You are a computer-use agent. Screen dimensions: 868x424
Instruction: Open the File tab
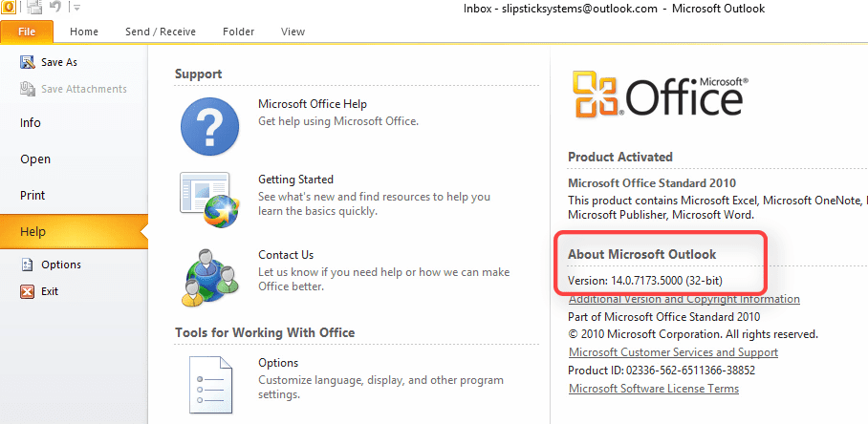pyautogui.click(x=27, y=32)
